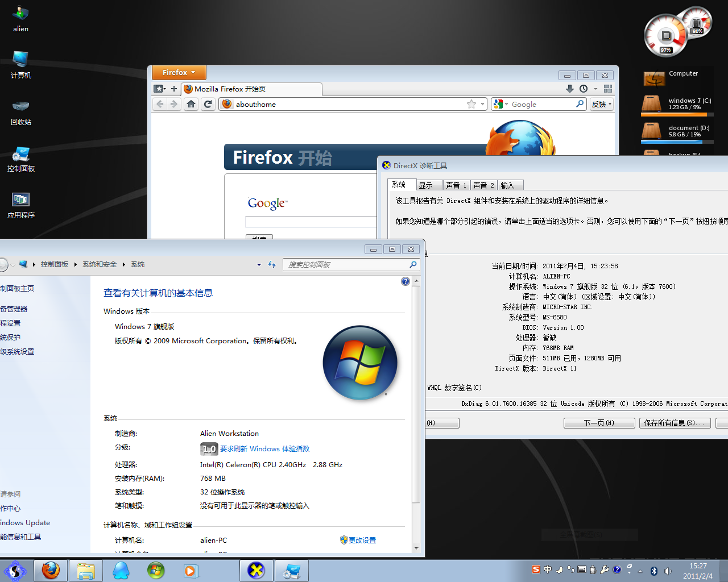
Task: Click the 保存所有信息(S) button
Action: coord(675,423)
